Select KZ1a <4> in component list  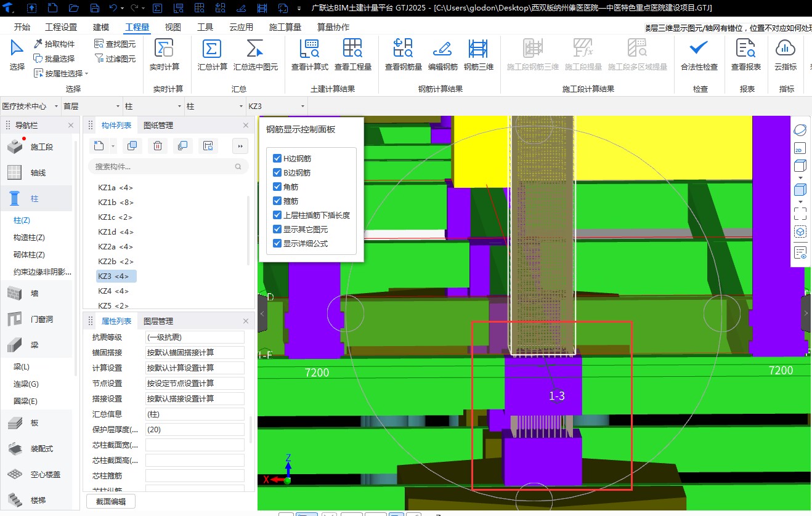pyautogui.click(x=116, y=187)
